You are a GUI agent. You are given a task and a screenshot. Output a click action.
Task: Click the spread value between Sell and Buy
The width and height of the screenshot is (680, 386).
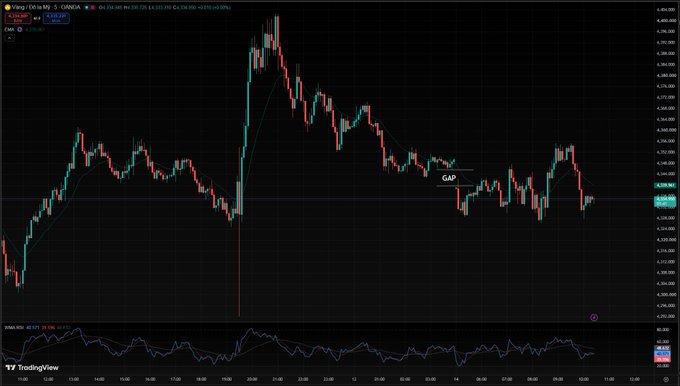[x=37, y=18]
